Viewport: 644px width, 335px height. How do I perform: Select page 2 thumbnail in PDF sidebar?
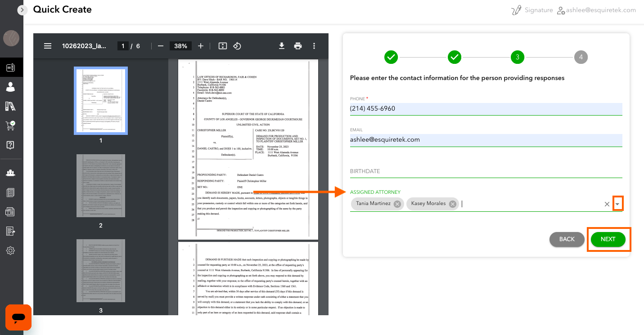[101, 186]
